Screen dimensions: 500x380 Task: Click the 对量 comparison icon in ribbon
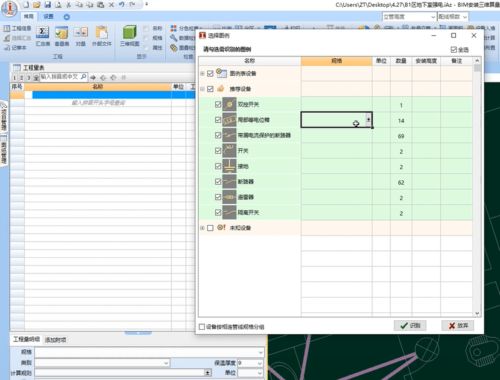(81, 36)
